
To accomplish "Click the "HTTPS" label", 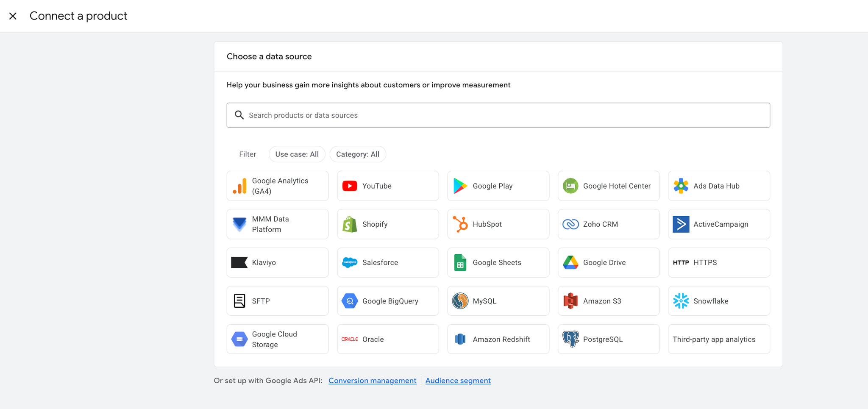I will (x=705, y=263).
